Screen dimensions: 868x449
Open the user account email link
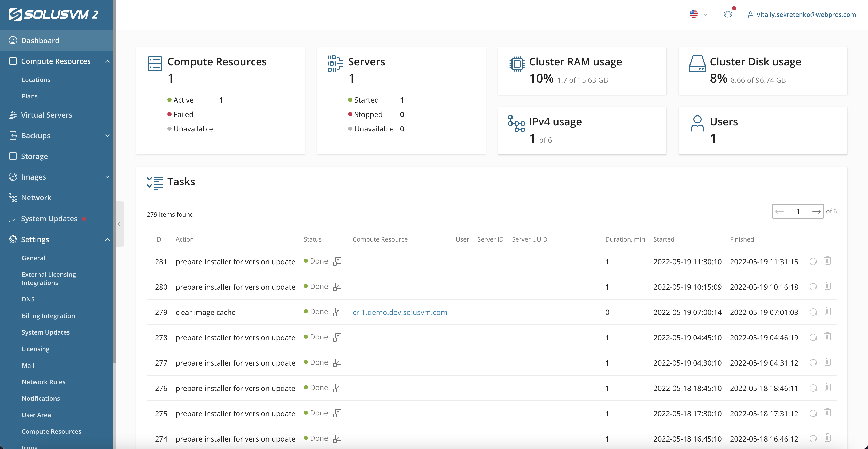click(806, 14)
